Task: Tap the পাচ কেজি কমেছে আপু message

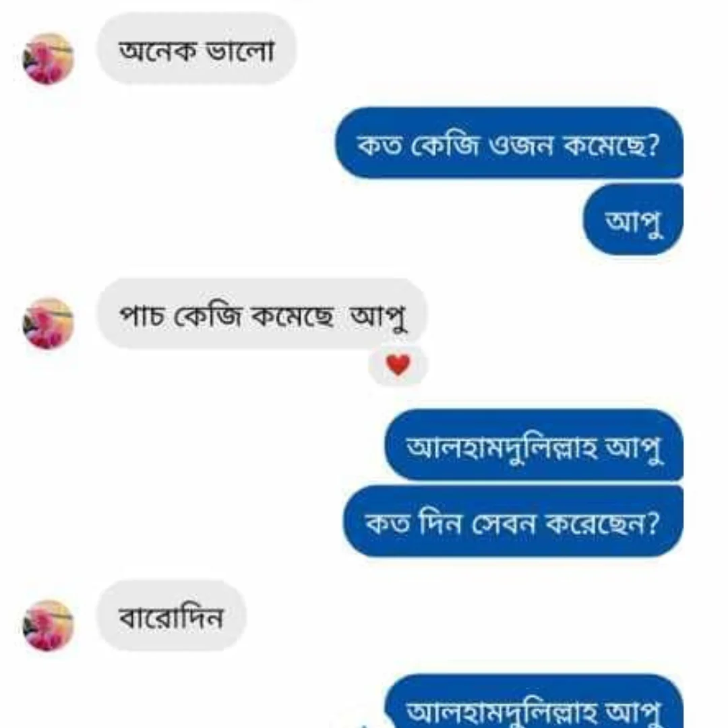Action: pyautogui.click(x=262, y=314)
